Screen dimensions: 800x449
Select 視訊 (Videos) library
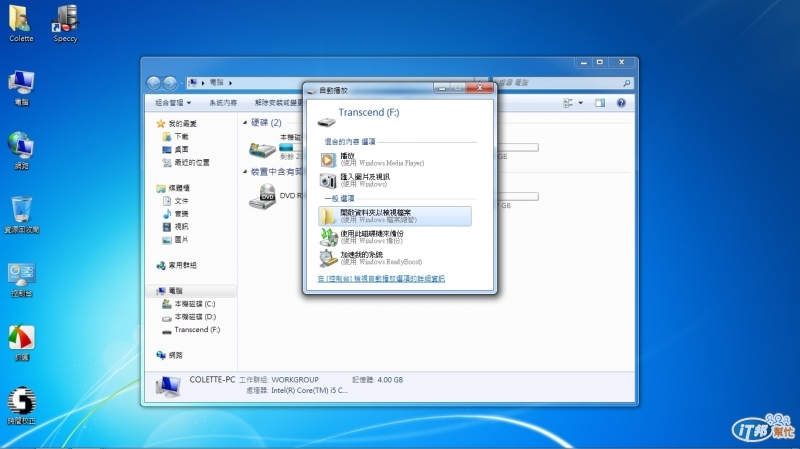175,227
